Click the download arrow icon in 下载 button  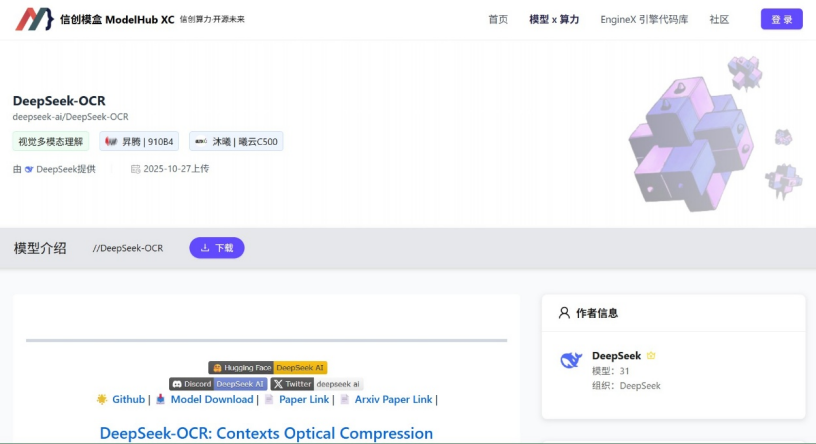click(205, 248)
